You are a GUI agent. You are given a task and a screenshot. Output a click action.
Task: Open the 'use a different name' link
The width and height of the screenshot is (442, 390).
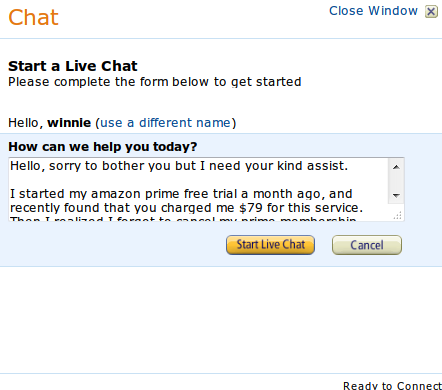click(165, 123)
